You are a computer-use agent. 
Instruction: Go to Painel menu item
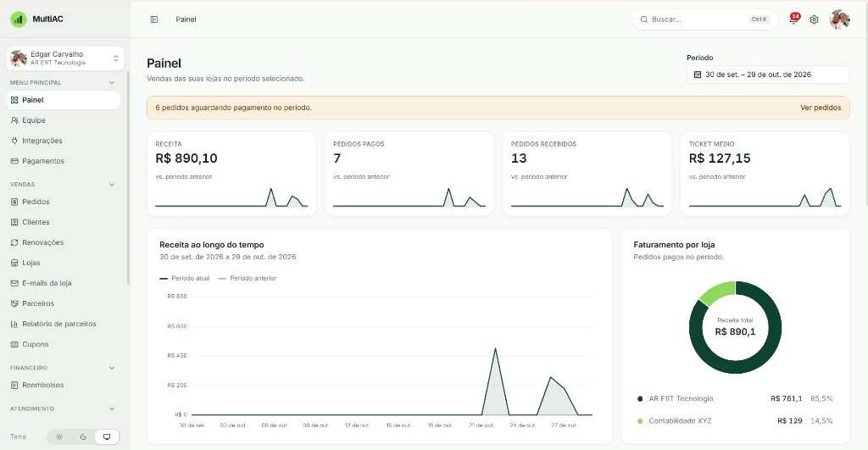(63, 100)
